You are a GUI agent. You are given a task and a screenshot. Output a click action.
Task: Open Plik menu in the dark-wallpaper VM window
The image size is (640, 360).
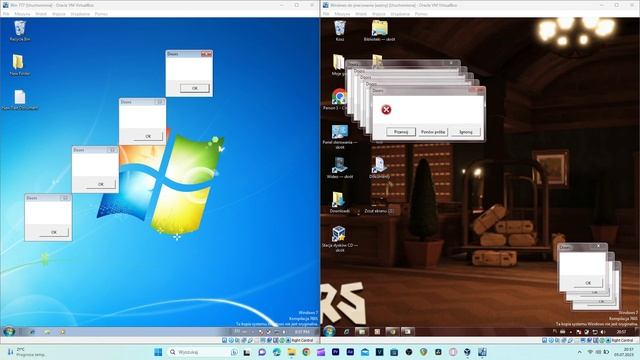click(326, 13)
